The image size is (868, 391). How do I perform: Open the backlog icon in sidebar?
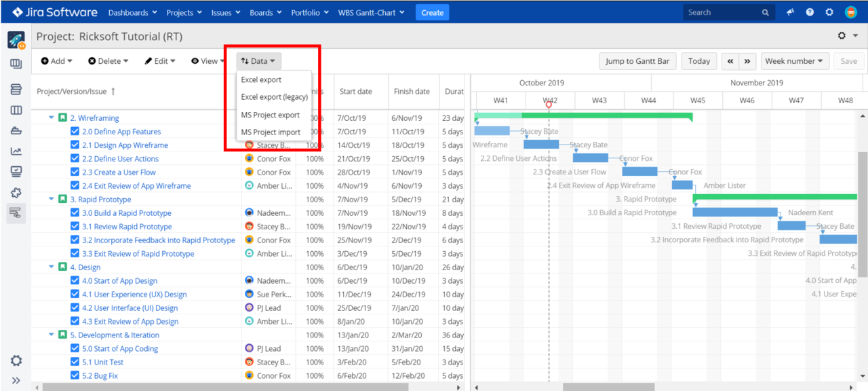[x=16, y=90]
